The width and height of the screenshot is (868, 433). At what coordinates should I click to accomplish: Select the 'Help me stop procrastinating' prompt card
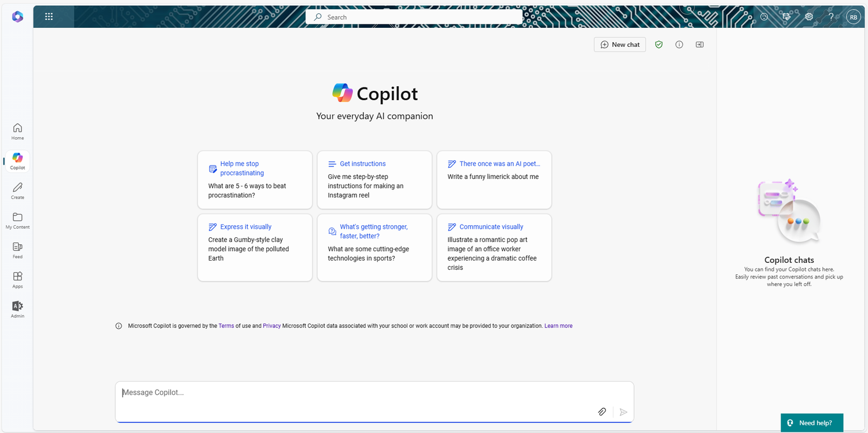pos(255,179)
